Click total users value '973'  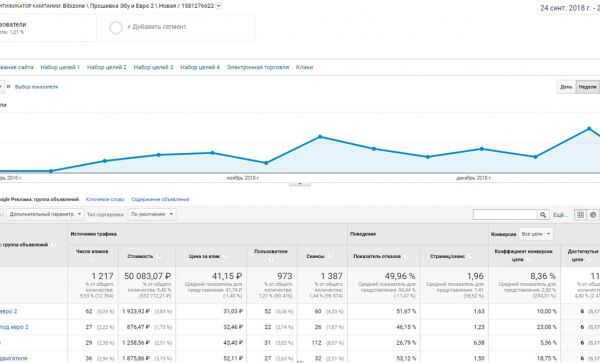tap(285, 276)
